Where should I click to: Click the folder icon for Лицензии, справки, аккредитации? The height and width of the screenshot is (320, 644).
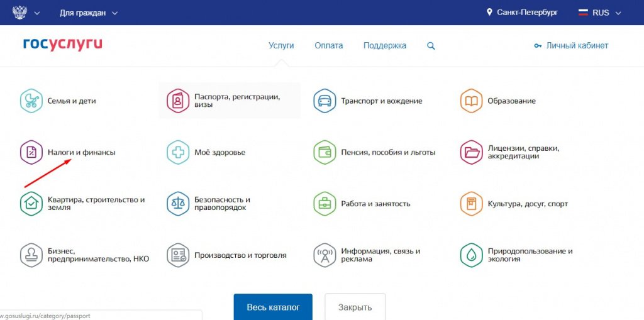pos(471,152)
